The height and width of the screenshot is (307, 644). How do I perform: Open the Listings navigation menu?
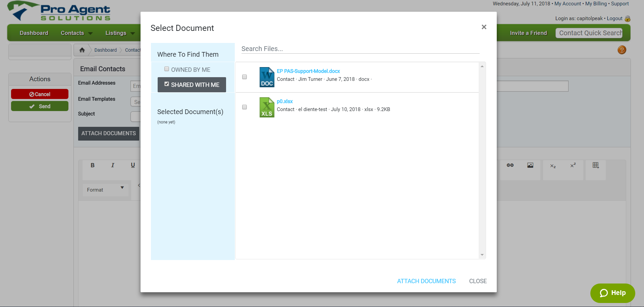tap(116, 33)
